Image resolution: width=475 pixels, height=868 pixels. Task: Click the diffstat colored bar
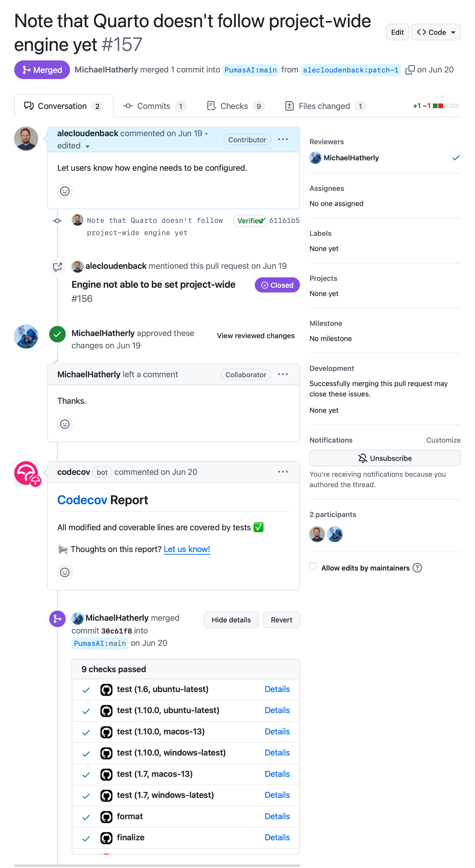tap(446, 106)
